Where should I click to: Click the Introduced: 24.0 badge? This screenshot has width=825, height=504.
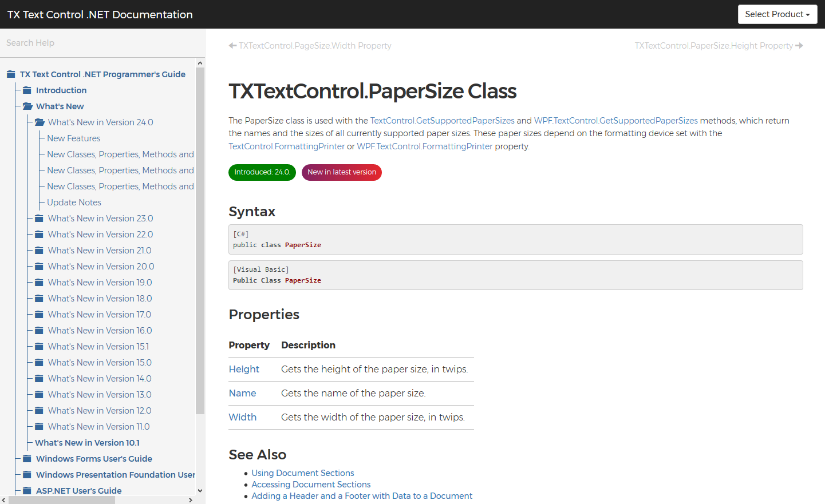point(262,172)
